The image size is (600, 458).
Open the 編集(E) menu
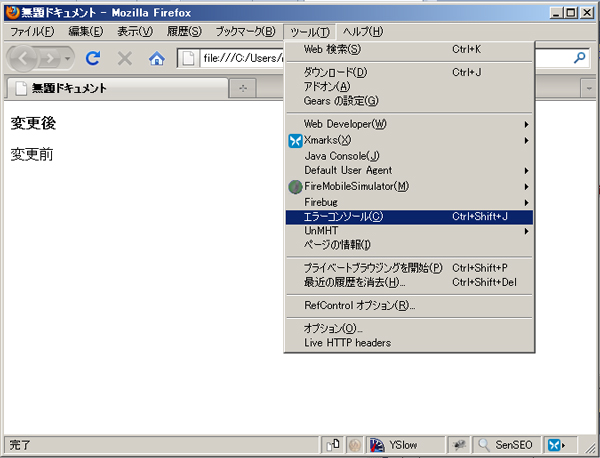click(86, 31)
